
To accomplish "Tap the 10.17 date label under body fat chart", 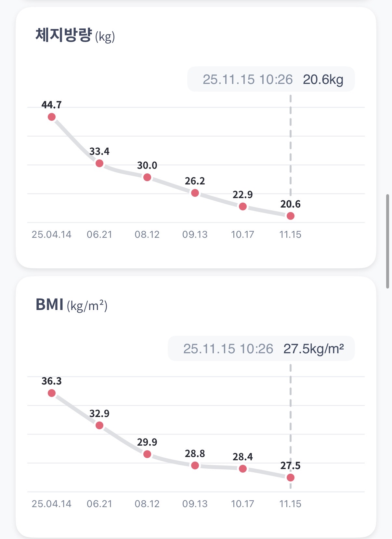I will click(242, 235).
